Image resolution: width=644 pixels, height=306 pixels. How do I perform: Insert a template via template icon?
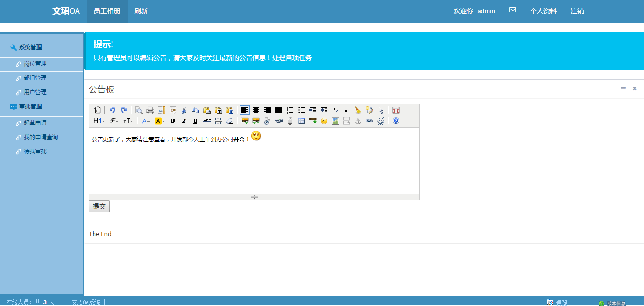162,110
